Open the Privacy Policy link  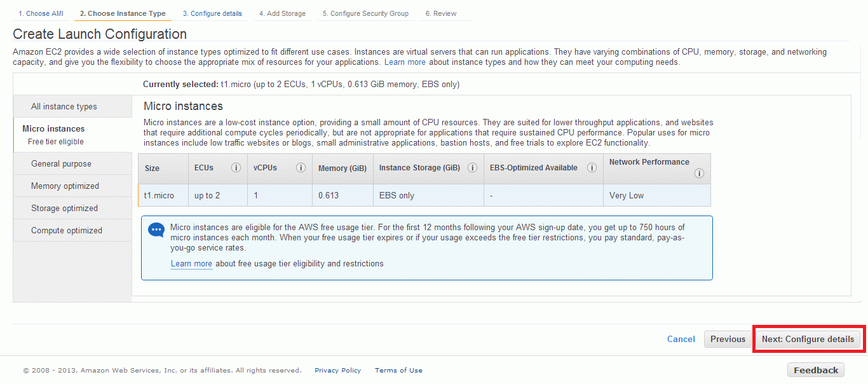click(337, 370)
